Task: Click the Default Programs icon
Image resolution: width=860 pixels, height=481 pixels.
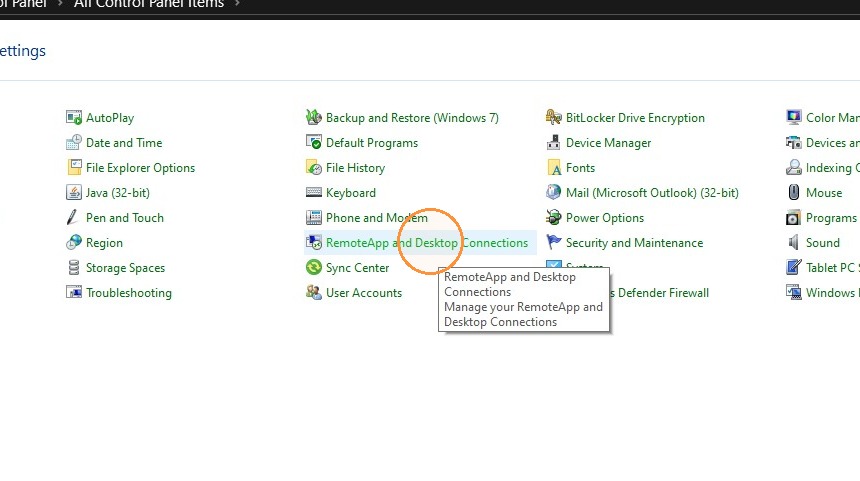Action: (x=314, y=143)
